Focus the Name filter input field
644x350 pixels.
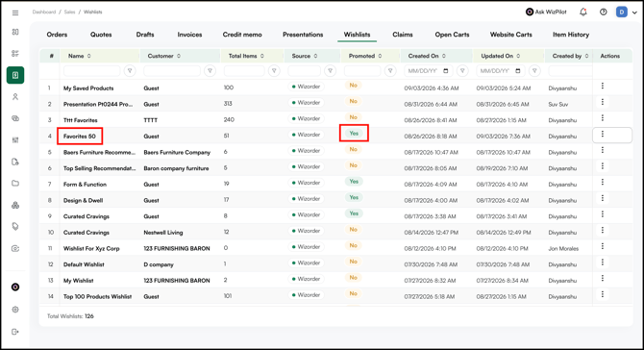pos(92,70)
